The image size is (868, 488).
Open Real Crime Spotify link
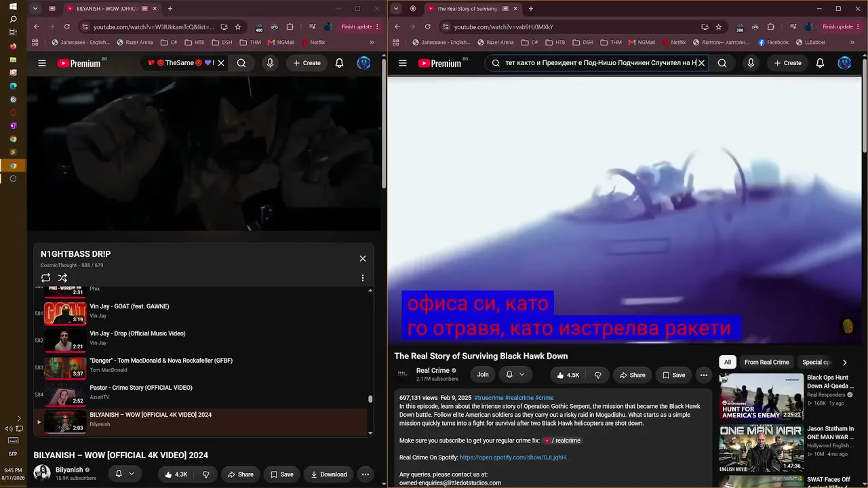click(x=515, y=457)
